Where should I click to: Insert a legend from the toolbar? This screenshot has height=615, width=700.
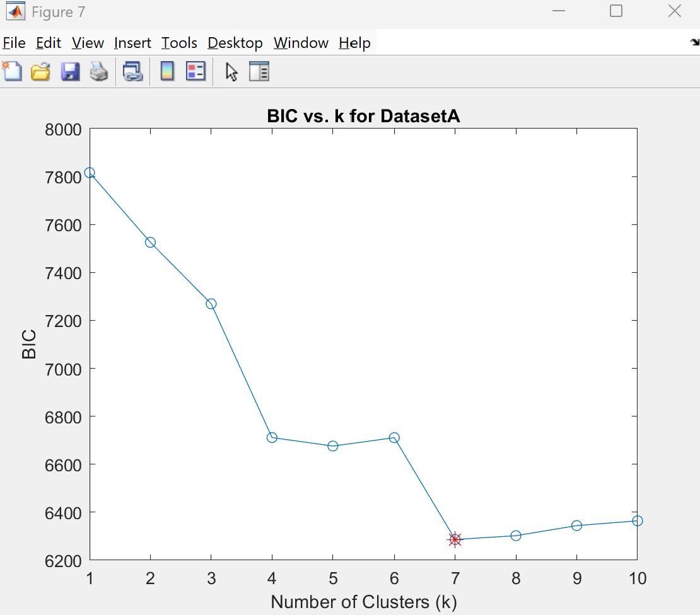196,71
